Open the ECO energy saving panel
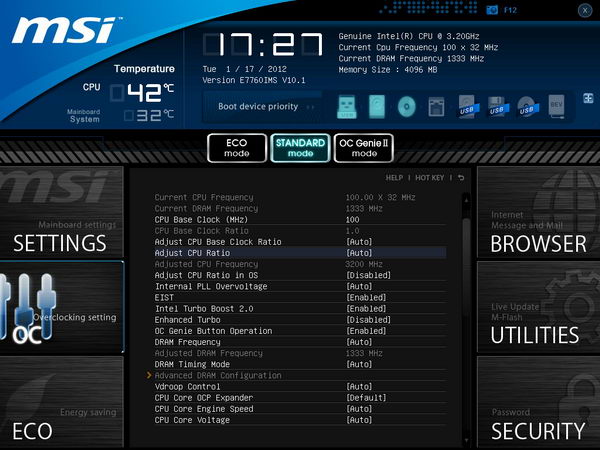The width and height of the screenshot is (600, 450). 62,402
